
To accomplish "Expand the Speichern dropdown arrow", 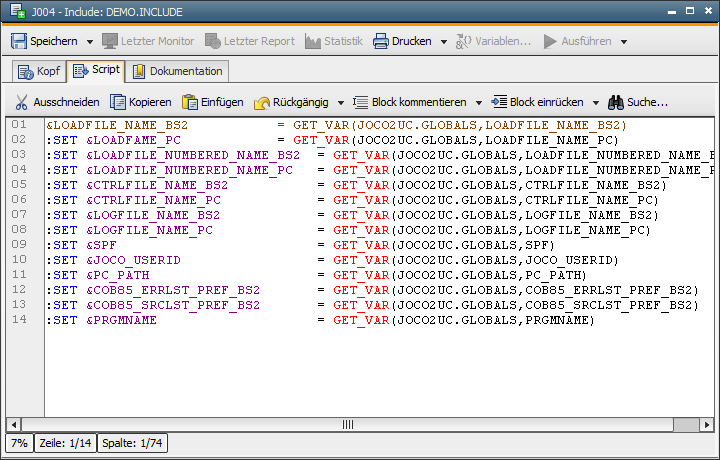I will (90, 42).
